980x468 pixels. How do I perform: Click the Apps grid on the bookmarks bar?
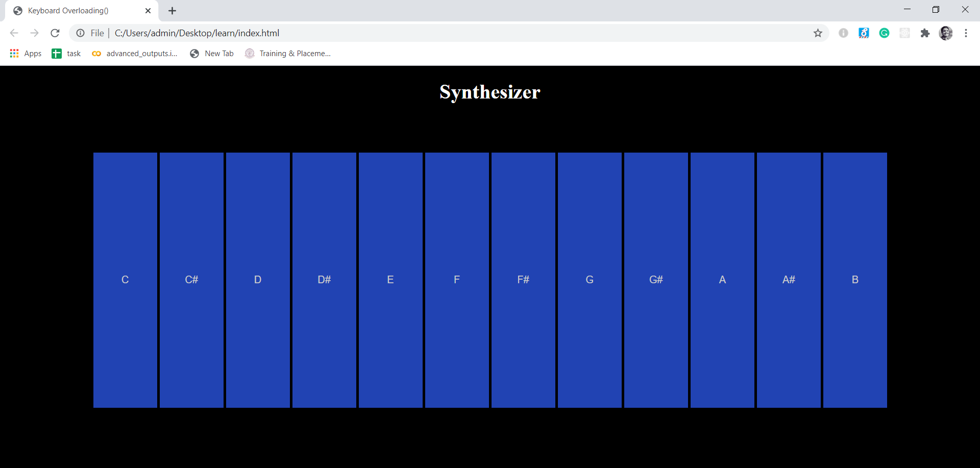(14, 53)
